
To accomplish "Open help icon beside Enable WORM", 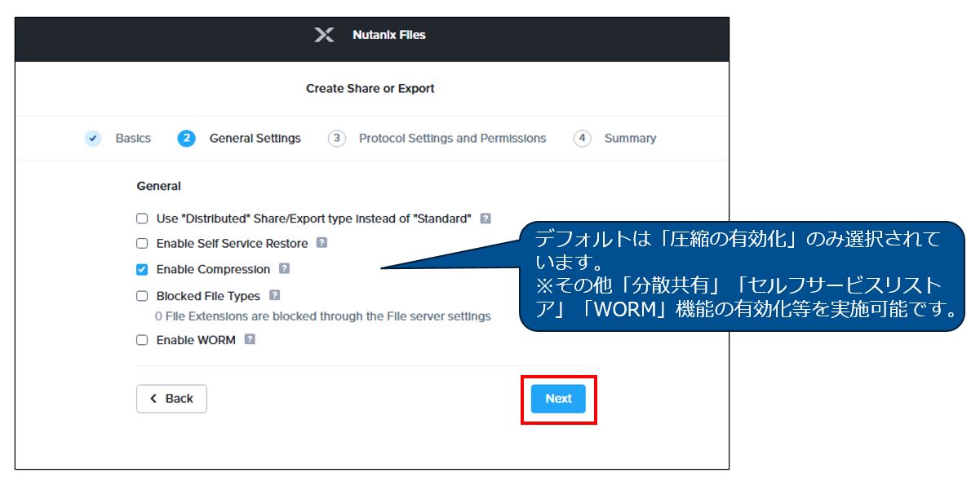I will click(249, 340).
